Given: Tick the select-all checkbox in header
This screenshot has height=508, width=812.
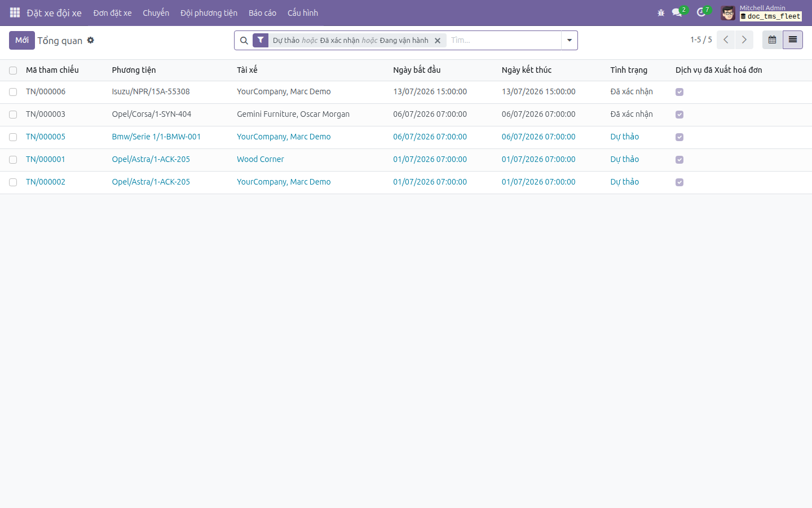Looking at the screenshot, I should pos(13,71).
